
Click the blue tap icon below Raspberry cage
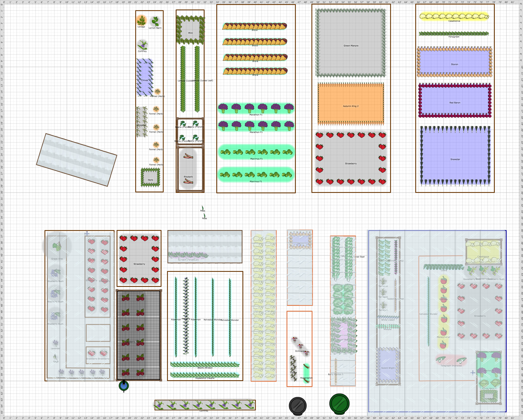click(124, 386)
